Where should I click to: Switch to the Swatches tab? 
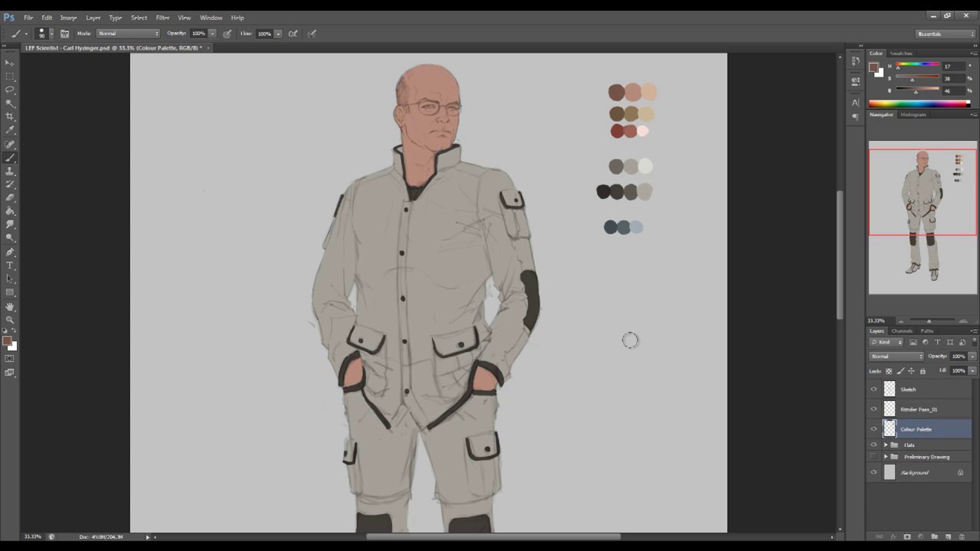click(x=901, y=53)
